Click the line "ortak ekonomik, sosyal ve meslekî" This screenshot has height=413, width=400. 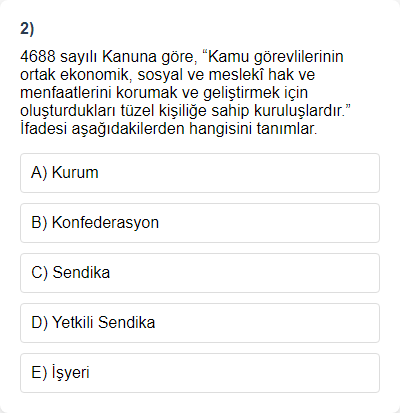click(168, 74)
